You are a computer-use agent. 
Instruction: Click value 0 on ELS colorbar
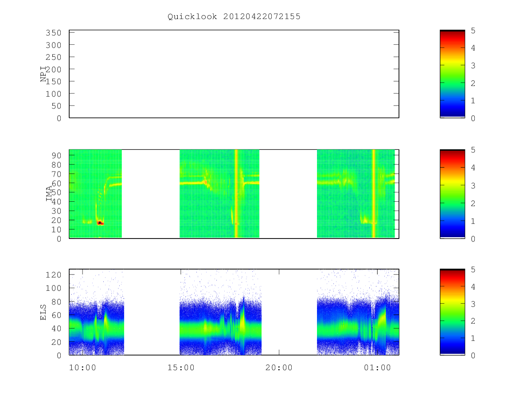click(x=473, y=356)
